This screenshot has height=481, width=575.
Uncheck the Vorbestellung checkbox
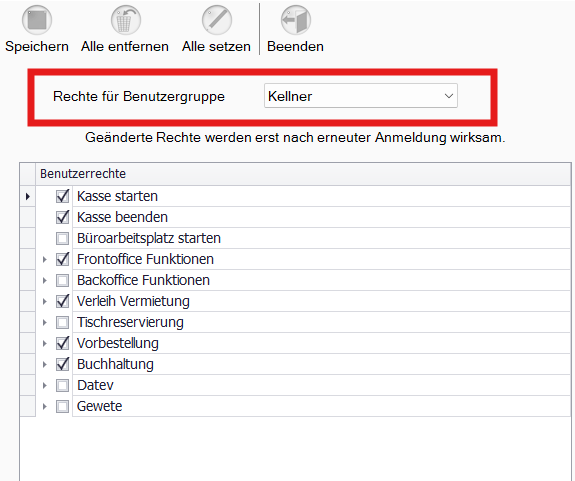62,344
